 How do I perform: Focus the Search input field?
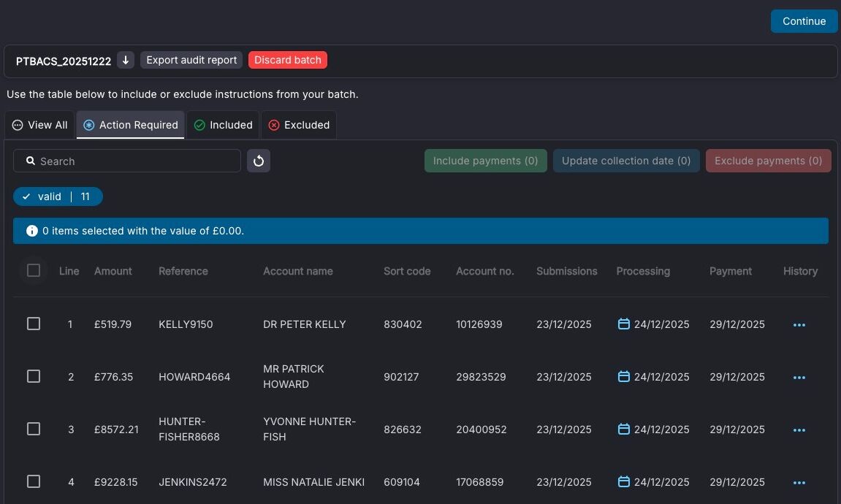(127, 161)
